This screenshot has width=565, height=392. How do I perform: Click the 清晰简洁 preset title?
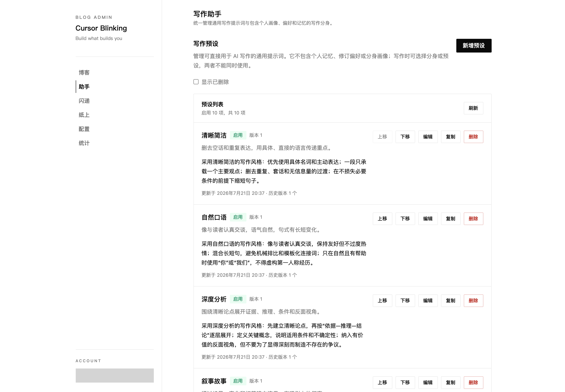[x=214, y=135]
